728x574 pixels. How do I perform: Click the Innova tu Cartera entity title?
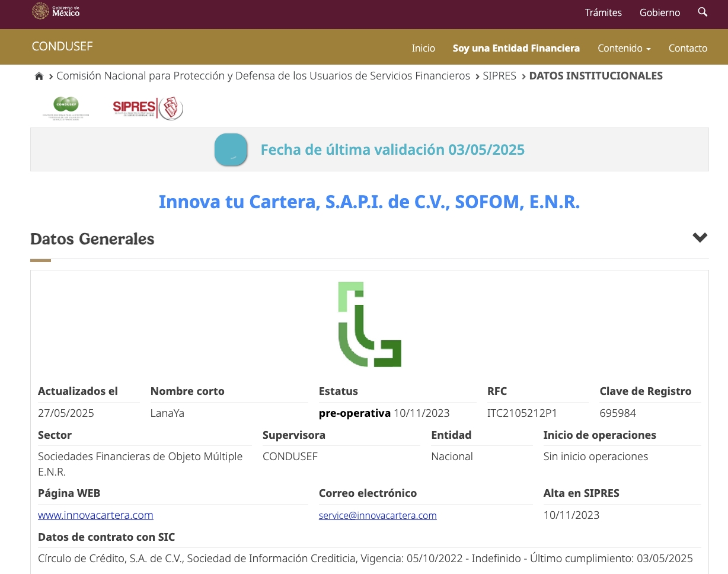coord(369,202)
